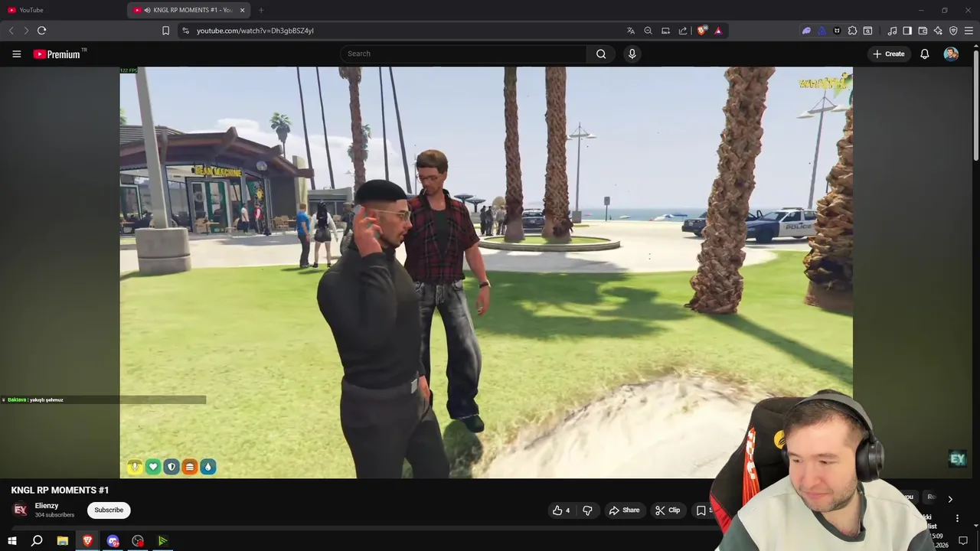Image resolution: width=980 pixels, height=551 pixels.
Task: Start voice search with the microphone
Action: (x=632, y=54)
